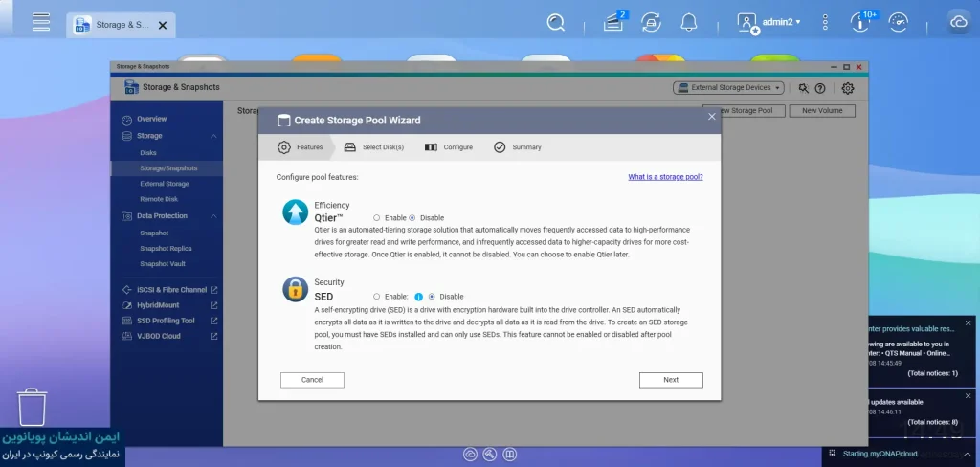Open the notifications bell icon
This screenshot has height=467, width=980.
[x=689, y=23]
